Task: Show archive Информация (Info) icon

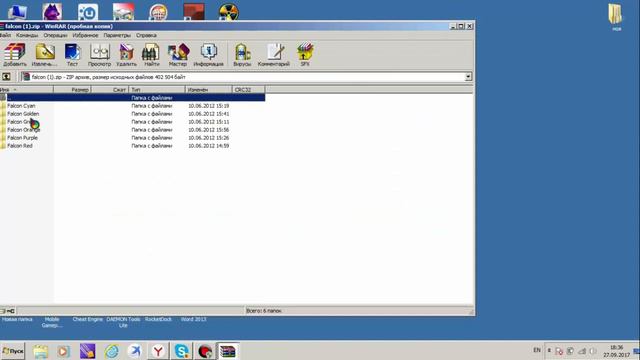Action: 208,55
